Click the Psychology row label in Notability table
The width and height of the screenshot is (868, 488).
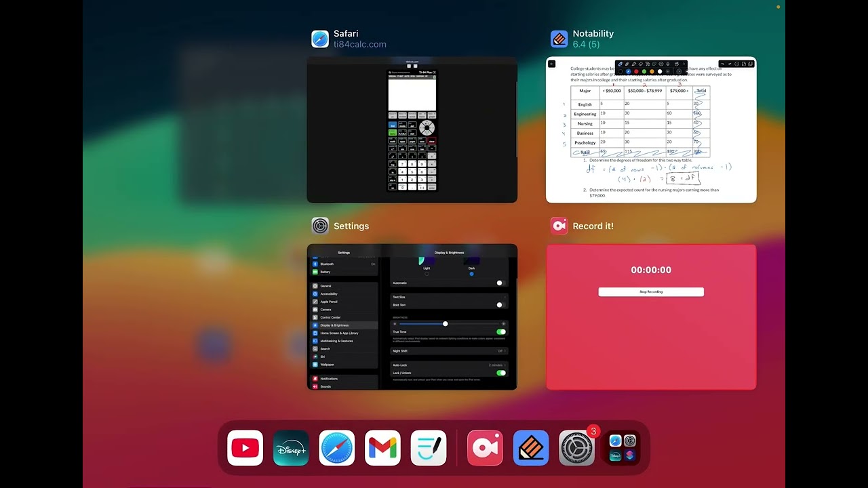pyautogui.click(x=585, y=142)
